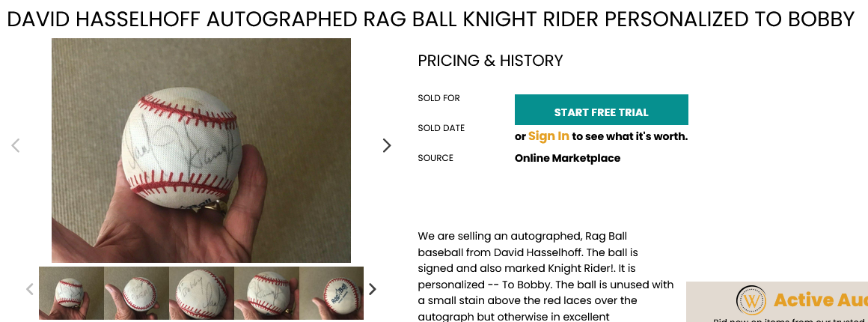Advance to next main photo with right arrow
Viewport: 868px width, 322px height.
click(387, 146)
